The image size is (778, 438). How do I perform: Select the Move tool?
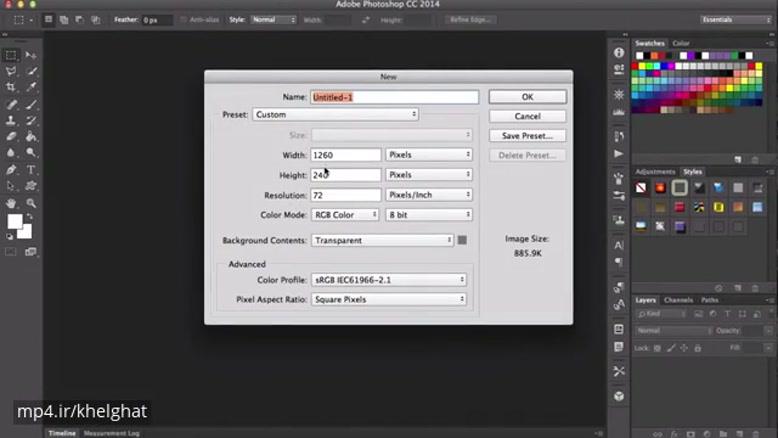32,55
